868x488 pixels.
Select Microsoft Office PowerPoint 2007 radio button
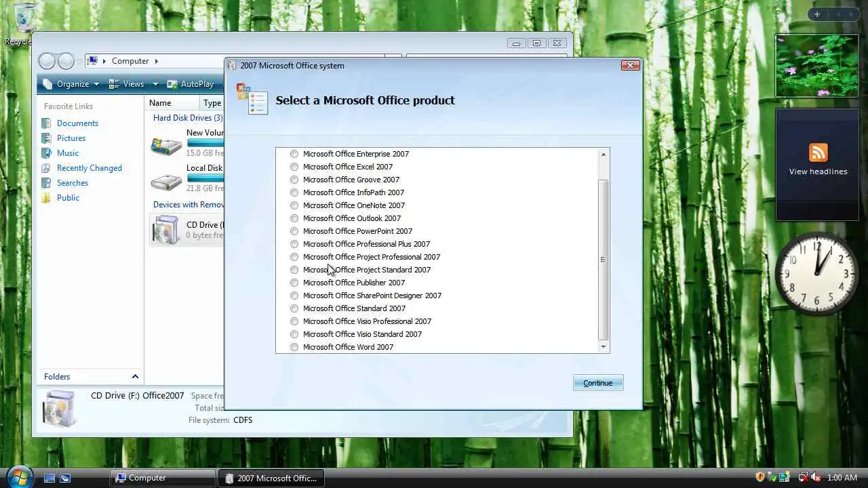[x=294, y=231]
